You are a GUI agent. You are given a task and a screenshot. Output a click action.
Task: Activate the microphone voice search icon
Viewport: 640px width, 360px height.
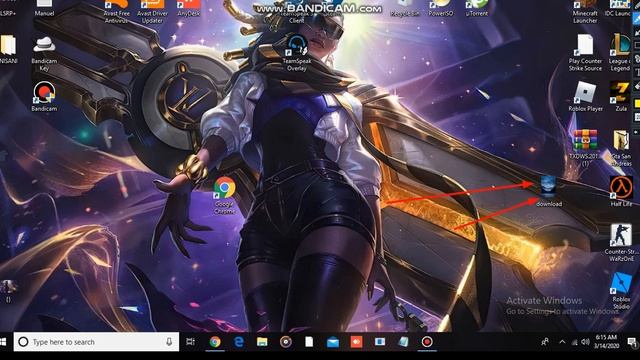click(x=169, y=342)
